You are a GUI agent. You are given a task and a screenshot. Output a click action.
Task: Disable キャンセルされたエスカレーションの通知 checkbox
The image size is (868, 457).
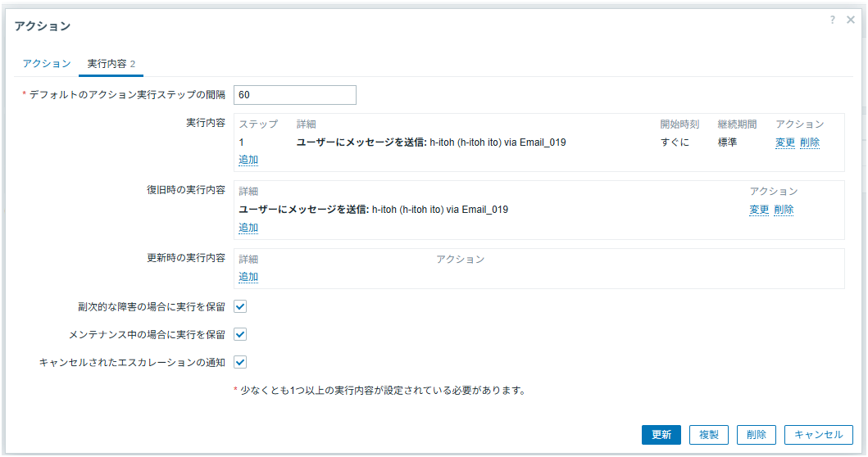coord(241,361)
